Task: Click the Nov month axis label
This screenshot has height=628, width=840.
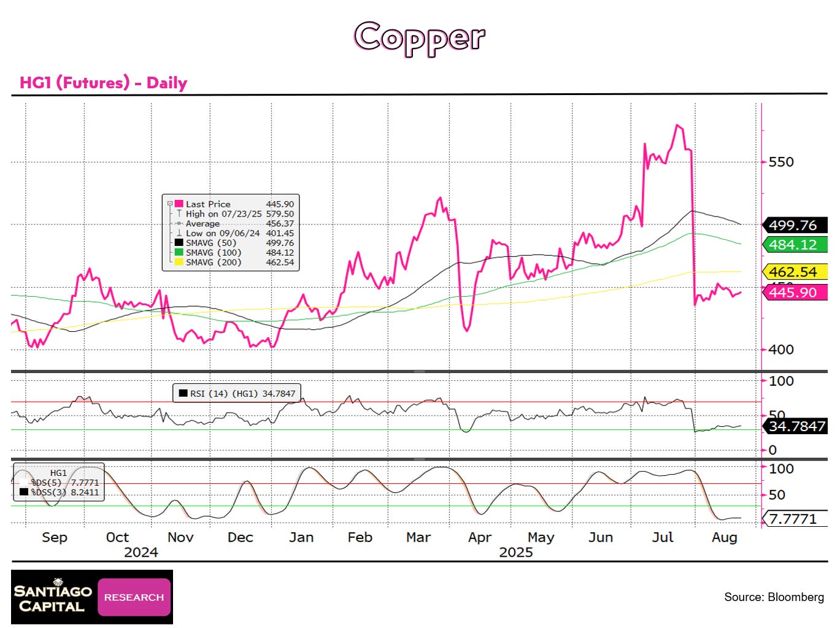Action: 180,537
